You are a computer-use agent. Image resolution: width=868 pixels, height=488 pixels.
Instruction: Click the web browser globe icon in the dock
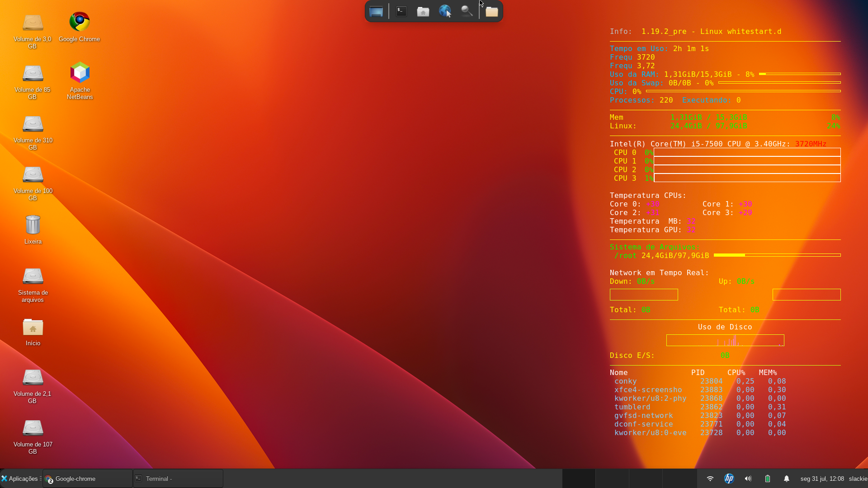[x=445, y=11]
